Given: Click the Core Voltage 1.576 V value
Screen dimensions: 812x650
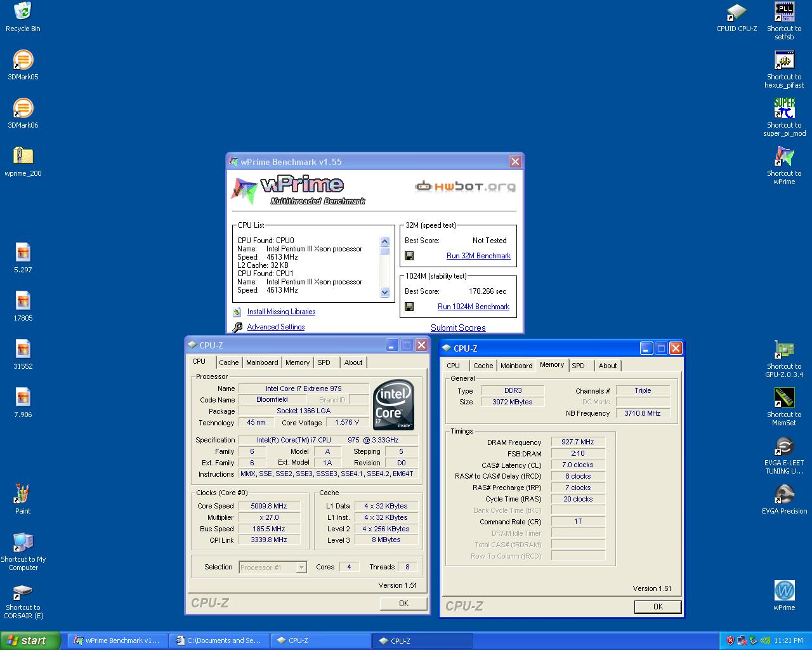Looking at the screenshot, I should 347,422.
